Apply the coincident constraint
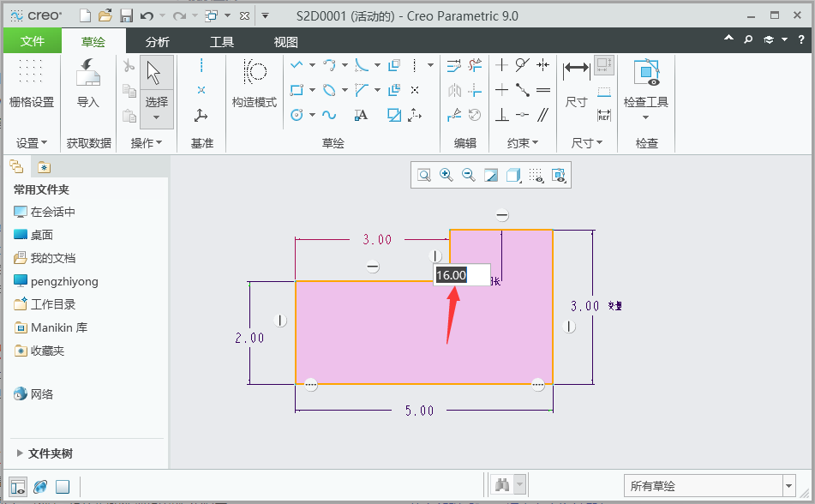 (523, 115)
